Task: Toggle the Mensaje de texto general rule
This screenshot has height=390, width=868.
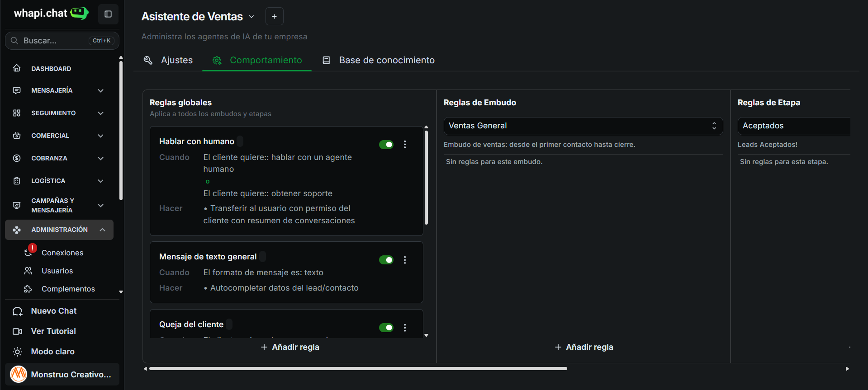Action: pyautogui.click(x=386, y=260)
